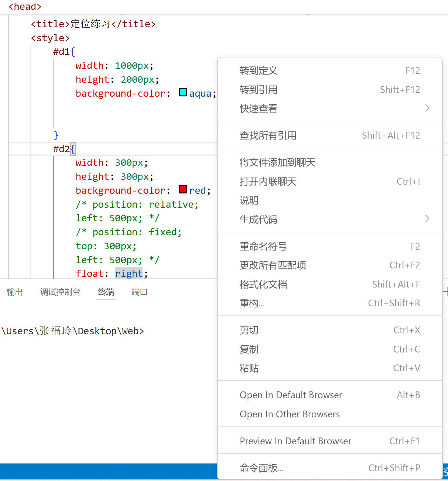This screenshot has height=481, width=448.
Task: Click the '/* position: relative;' comment line
Action: [137, 204]
